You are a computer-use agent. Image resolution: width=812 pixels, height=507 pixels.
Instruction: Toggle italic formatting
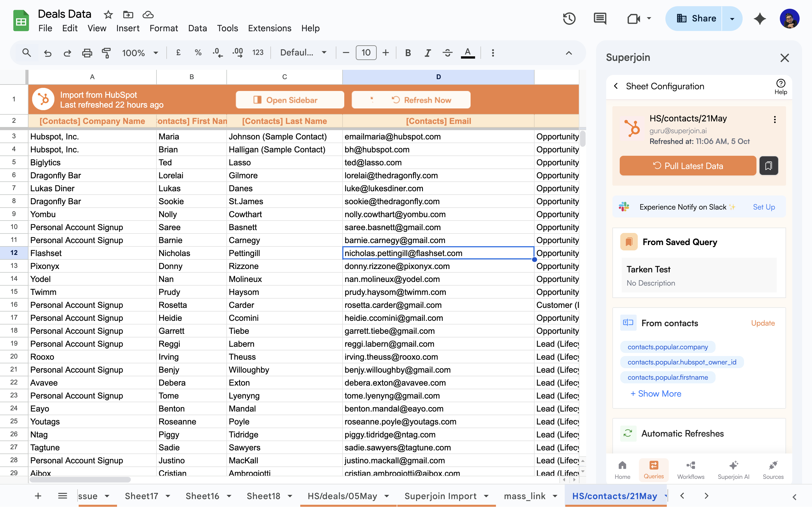(x=427, y=53)
